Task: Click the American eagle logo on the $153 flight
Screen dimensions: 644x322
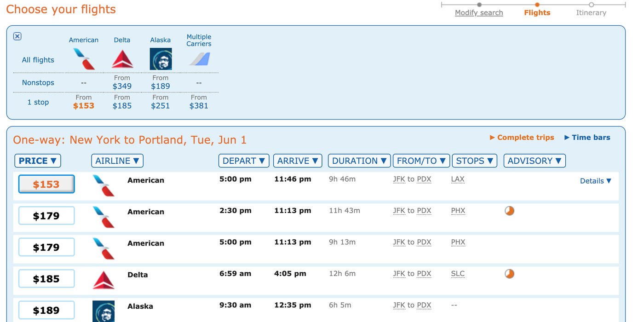Action: point(103,185)
